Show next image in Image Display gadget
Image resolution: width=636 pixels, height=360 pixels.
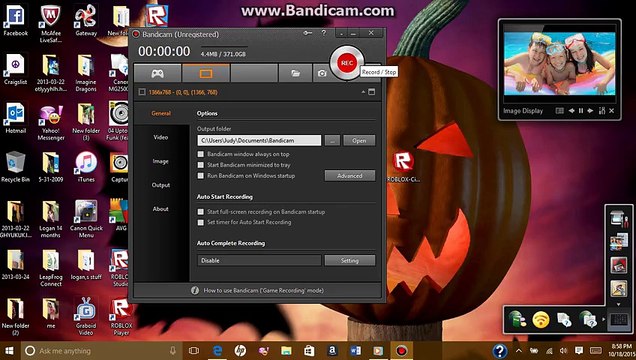590,111
